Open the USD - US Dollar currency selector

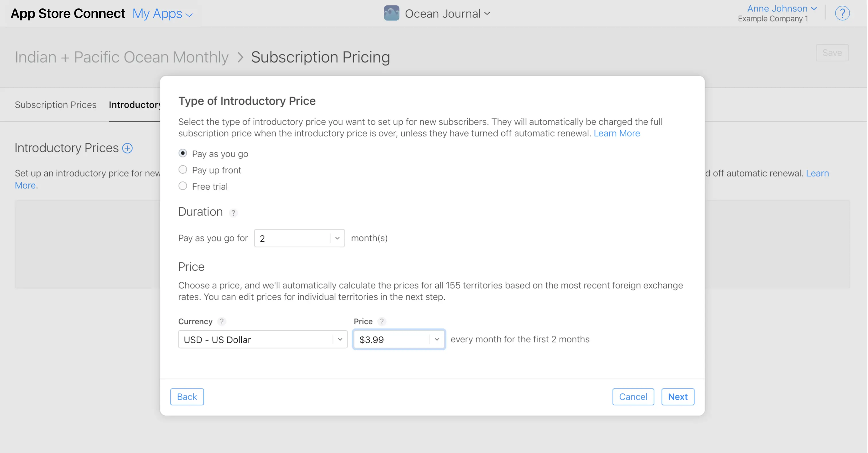point(262,339)
